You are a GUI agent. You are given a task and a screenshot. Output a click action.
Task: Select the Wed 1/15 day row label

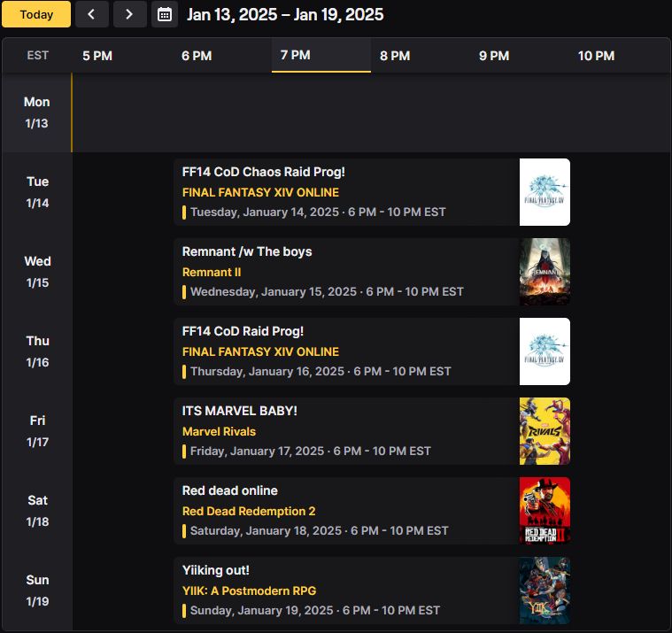tap(37, 272)
